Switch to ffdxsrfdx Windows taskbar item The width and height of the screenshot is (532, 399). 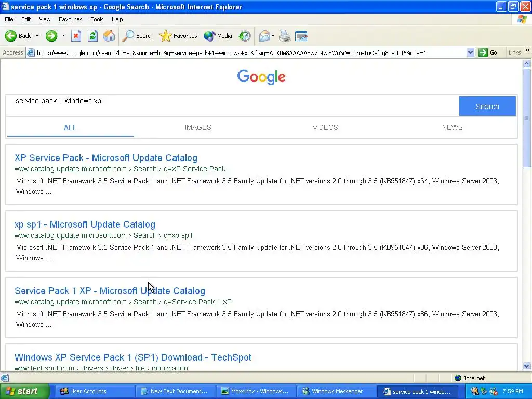pyautogui.click(x=256, y=391)
